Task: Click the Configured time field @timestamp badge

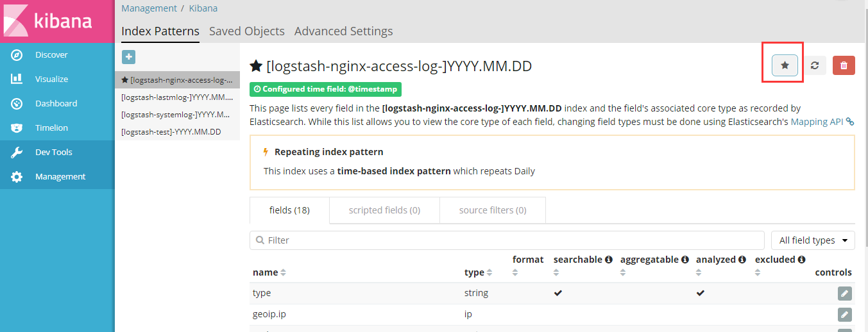Action: click(x=325, y=89)
